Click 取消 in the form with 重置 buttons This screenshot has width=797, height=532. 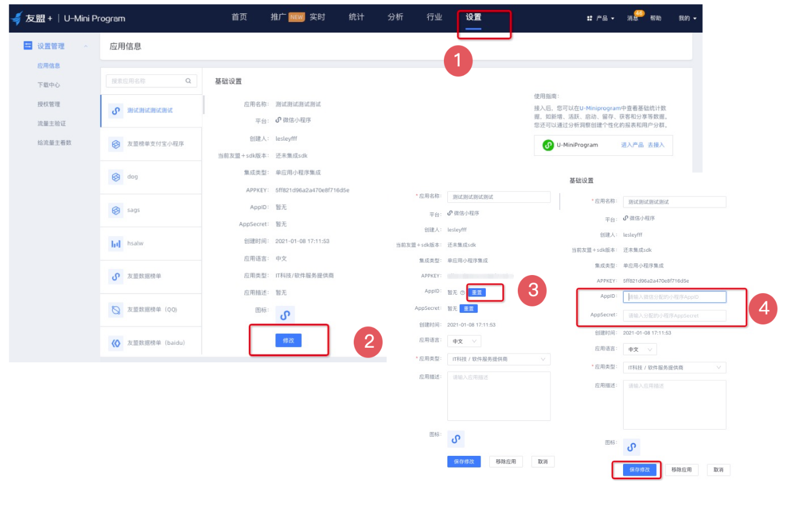click(543, 461)
